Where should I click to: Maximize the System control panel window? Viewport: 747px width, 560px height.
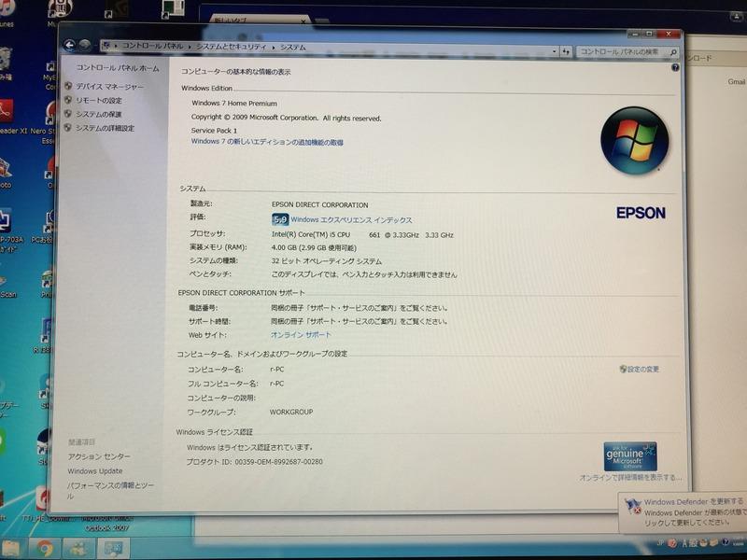pos(648,35)
